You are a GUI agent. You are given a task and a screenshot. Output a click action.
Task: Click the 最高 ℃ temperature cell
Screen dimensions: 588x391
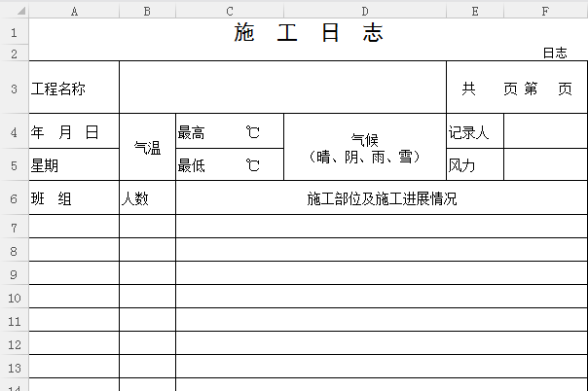coord(230,131)
